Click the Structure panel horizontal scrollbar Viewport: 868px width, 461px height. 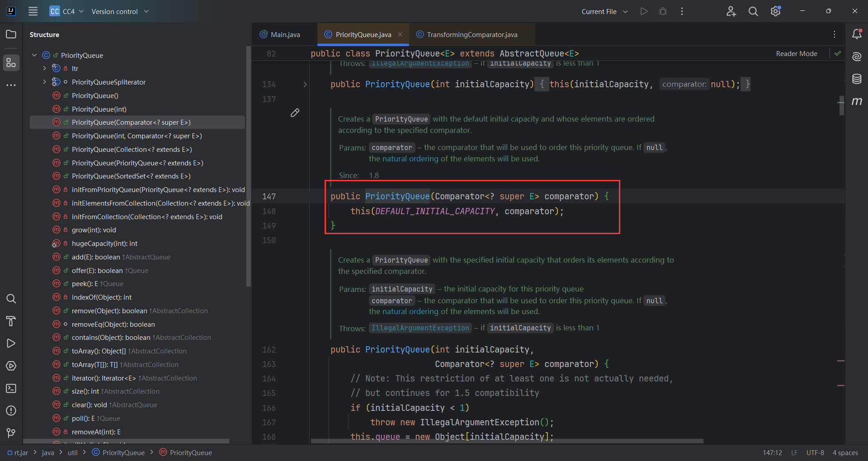tap(126, 441)
